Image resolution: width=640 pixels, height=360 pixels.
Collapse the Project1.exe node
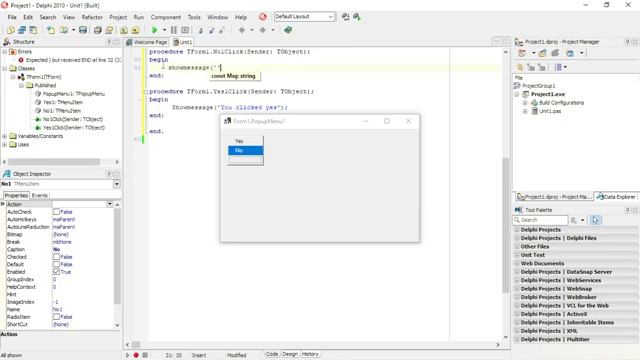coord(517,94)
